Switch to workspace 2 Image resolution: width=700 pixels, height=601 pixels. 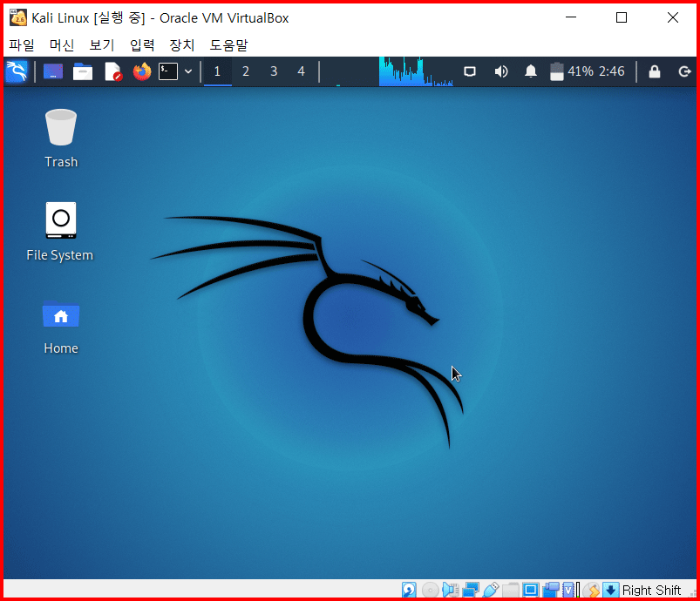[x=246, y=71]
